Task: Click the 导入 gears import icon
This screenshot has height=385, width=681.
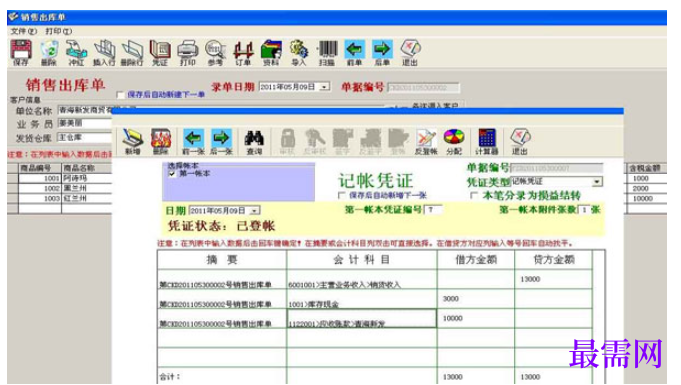Action: coord(299,53)
